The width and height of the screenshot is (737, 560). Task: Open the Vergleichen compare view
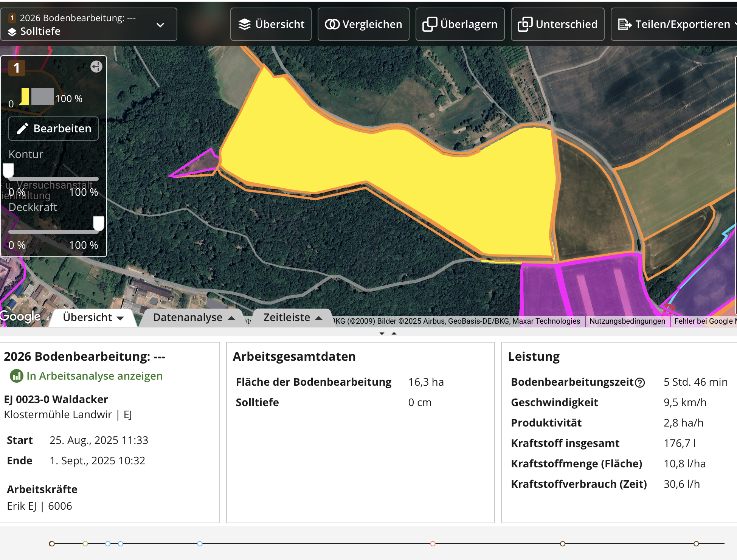click(363, 24)
